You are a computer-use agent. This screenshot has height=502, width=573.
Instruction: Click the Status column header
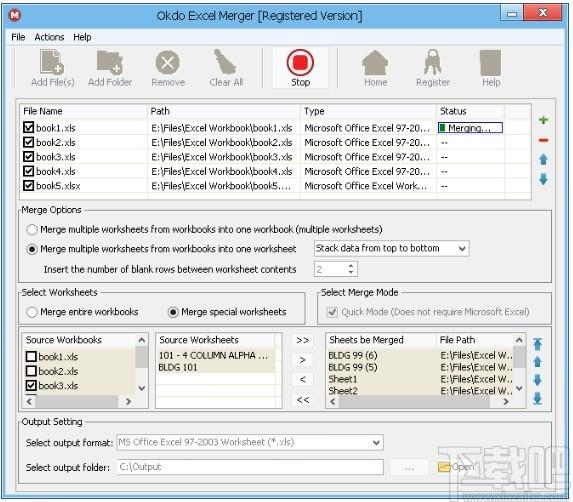(x=470, y=111)
